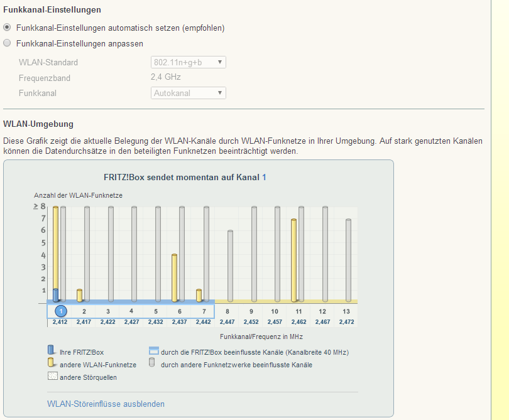Click the yellow bar on channel 7
Screen dimensions: 509x420
pos(199,295)
